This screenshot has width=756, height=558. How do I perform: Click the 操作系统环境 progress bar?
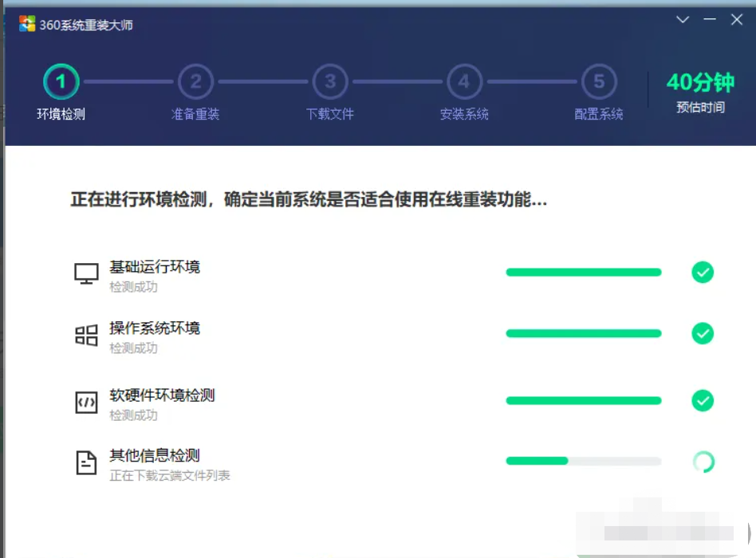[584, 333]
